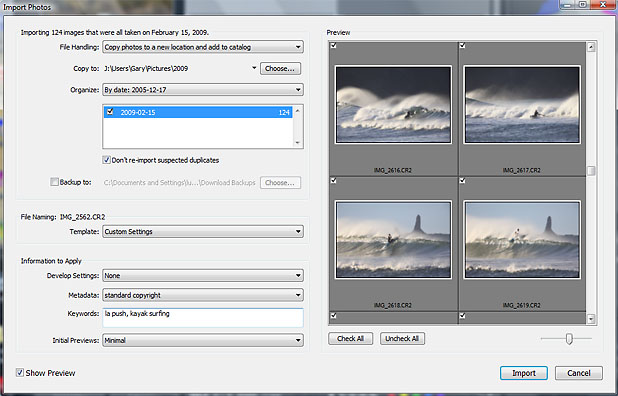Toggle the Show Preview checkbox
Image resolution: width=618 pixels, height=396 pixels.
click(x=20, y=372)
